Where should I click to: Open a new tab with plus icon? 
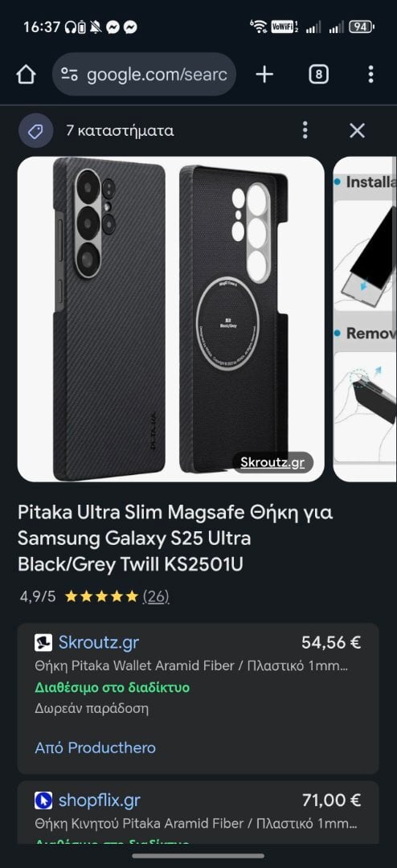click(x=264, y=74)
